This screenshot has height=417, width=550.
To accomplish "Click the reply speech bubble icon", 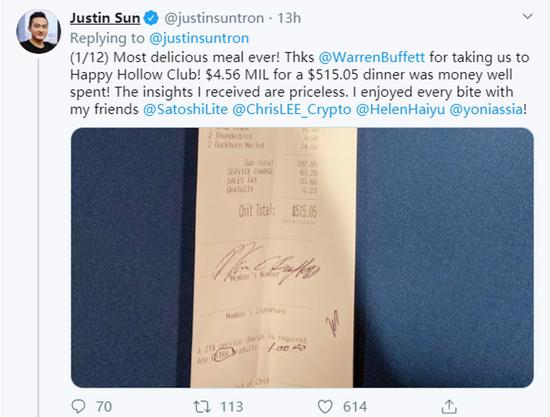I will (78, 406).
